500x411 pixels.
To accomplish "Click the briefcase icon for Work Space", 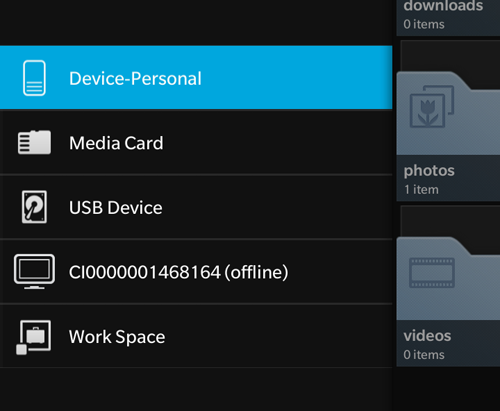I will (x=34, y=337).
